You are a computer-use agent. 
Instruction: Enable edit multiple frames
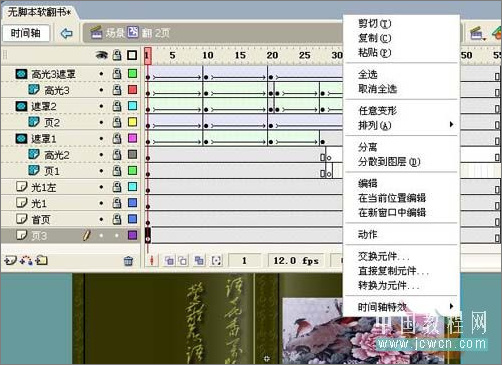pyautogui.click(x=199, y=260)
